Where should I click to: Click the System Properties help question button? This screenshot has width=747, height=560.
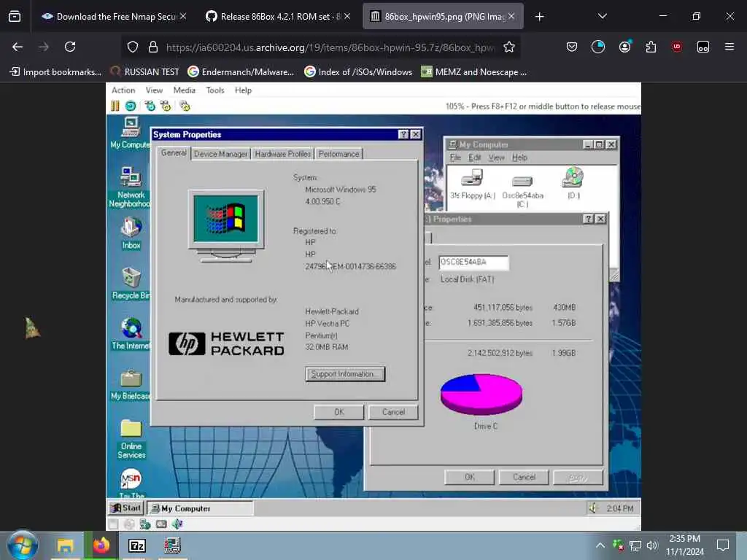[x=403, y=134]
